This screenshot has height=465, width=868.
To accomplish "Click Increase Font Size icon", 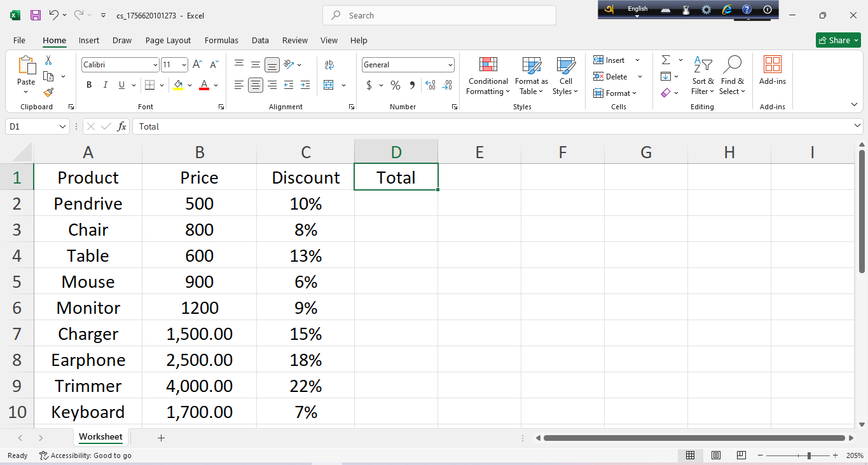I will pos(198,65).
